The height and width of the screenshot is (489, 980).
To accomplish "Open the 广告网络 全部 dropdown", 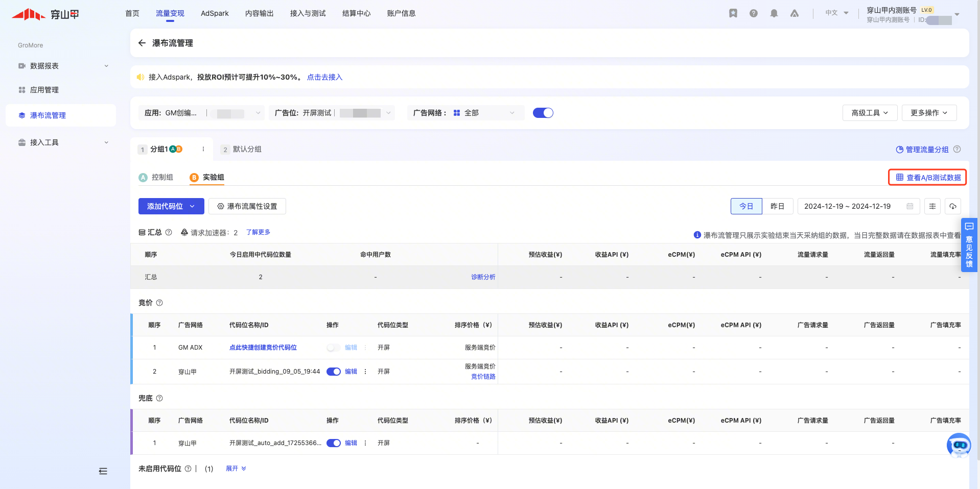I will 483,113.
